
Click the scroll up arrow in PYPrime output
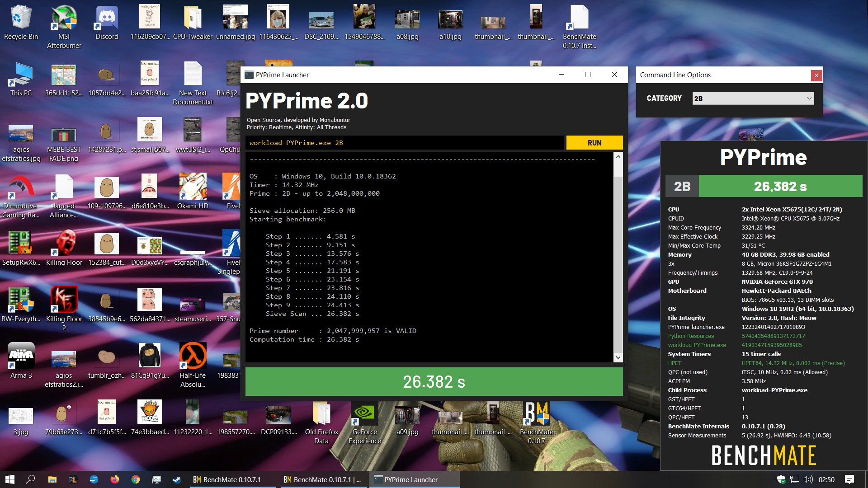click(618, 157)
